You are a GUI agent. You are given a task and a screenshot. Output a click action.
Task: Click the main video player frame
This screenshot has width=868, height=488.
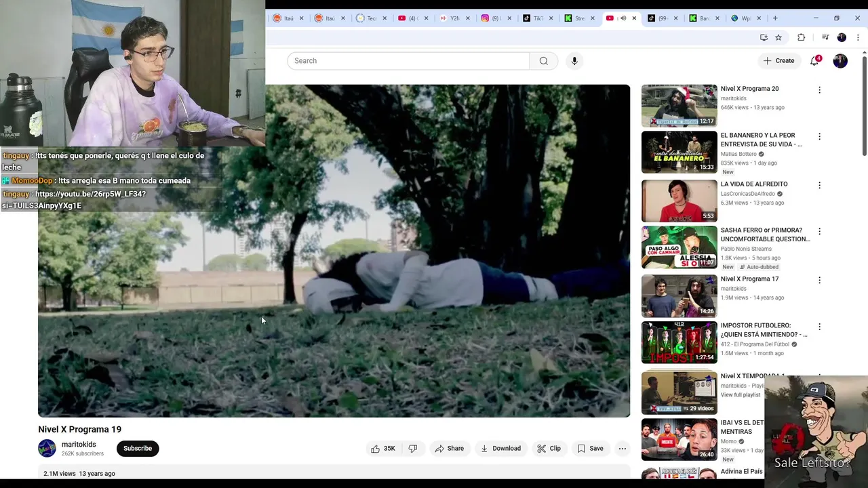coord(334,251)
